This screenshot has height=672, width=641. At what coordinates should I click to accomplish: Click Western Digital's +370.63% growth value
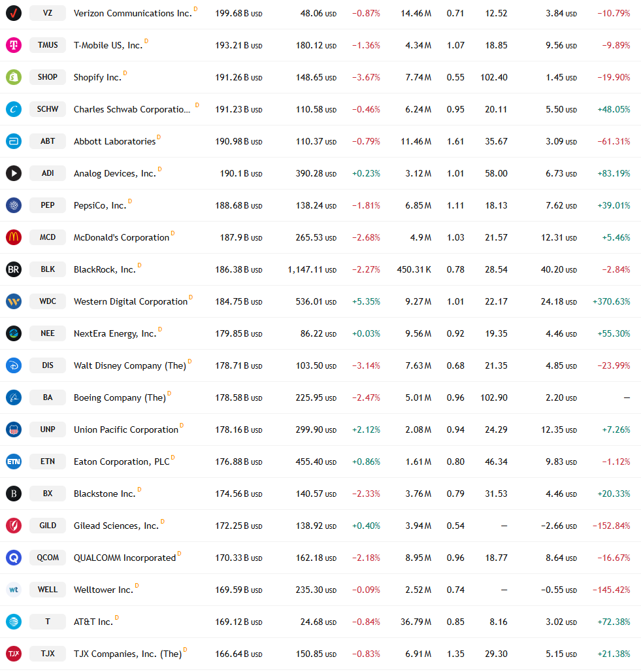coord(612,302)
